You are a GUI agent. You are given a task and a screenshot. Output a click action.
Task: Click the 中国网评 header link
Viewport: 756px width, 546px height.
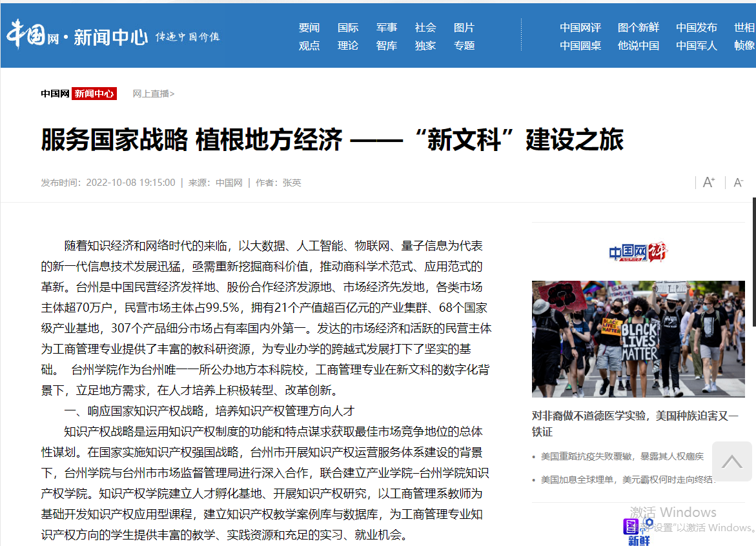click(x=580, y=28)
